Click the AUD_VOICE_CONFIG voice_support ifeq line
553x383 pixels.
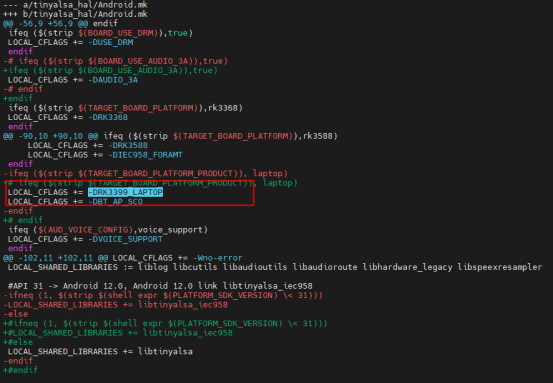(x=108, y=230)
